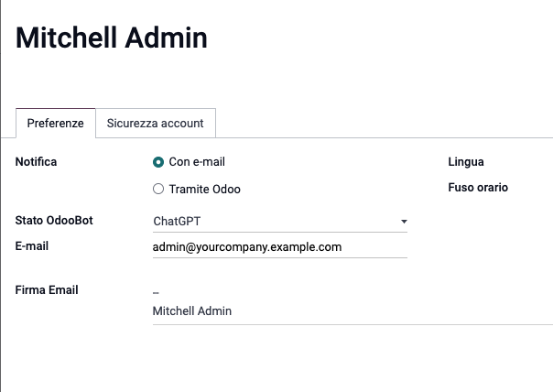
Task: Click the Fuso orario field label
Action: coord(478,188)
